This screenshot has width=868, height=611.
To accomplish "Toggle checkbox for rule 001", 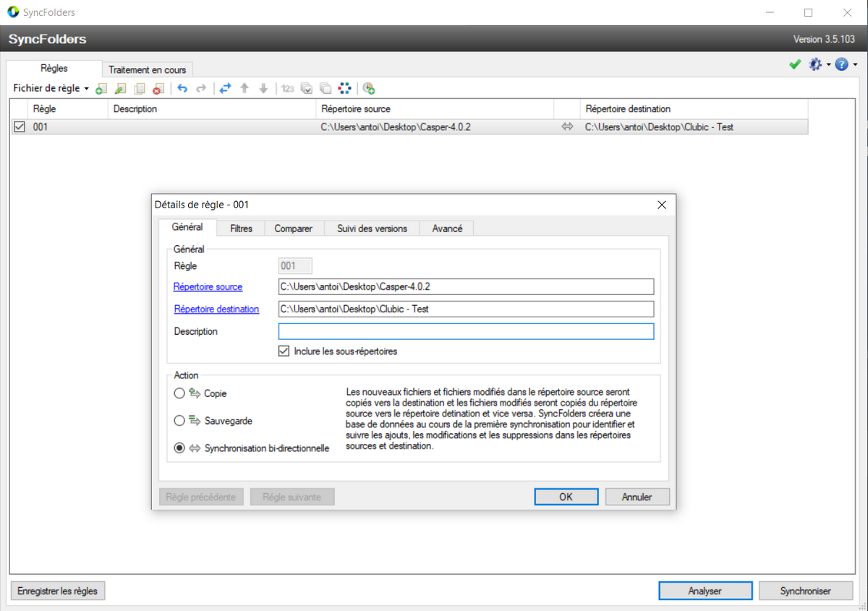I will (x=20, y=127).
